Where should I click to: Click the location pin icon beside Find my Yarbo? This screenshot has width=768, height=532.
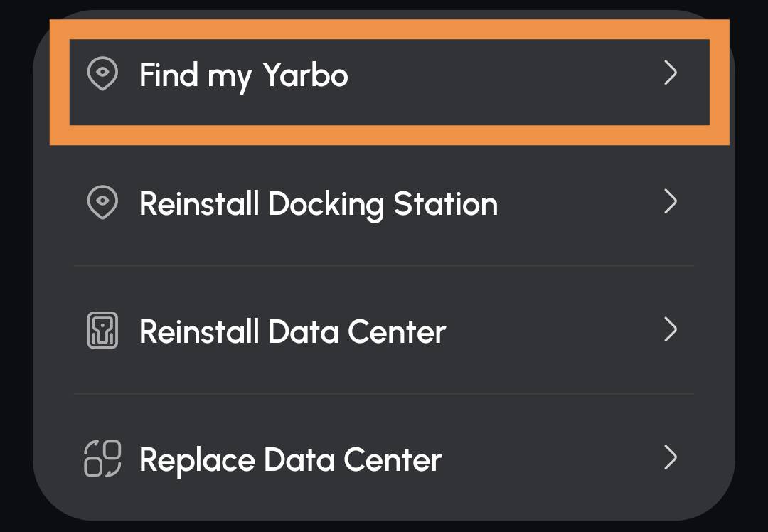coord(102,73)
